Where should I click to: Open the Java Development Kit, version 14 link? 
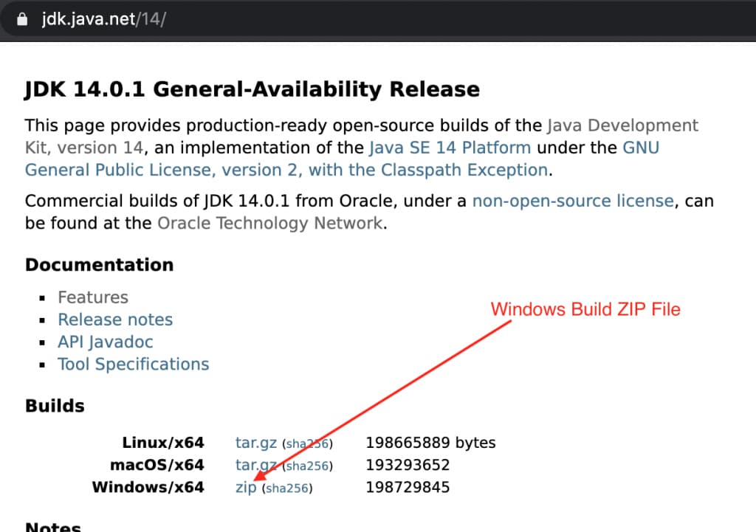tap(622, 125)
